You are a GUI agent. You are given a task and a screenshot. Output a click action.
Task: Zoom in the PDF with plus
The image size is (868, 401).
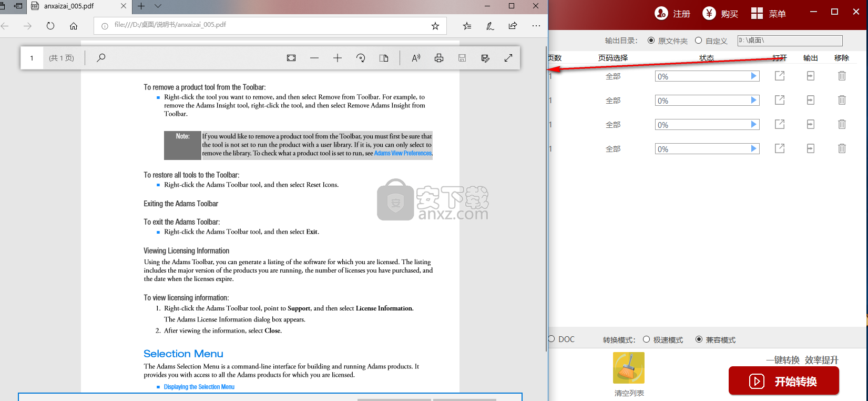pyautogui.click(x=338, y=58)
